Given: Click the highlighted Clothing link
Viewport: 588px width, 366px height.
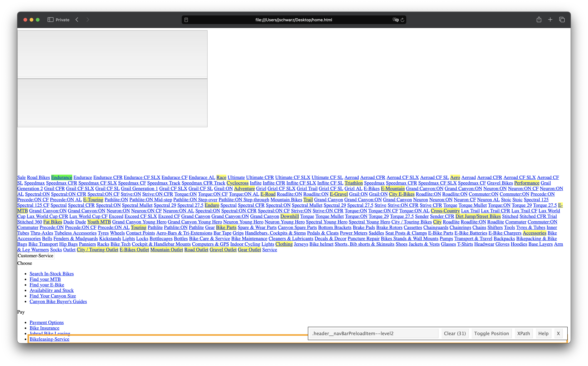Looking at the screenshot, I should (x=284, y=244).
